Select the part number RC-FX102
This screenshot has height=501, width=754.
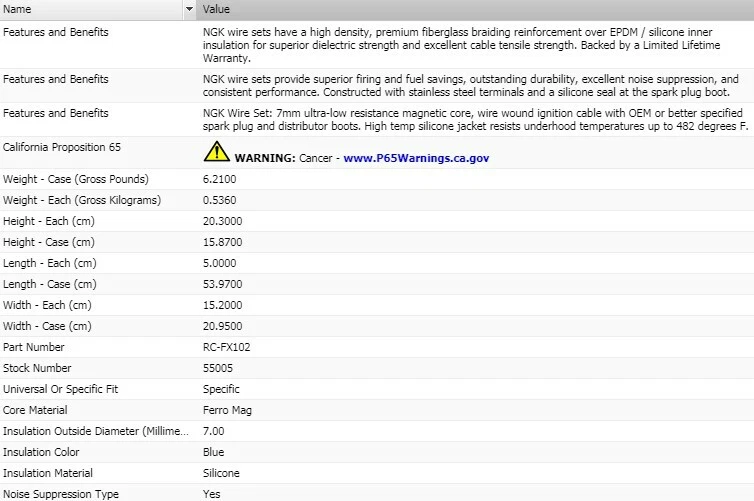point(226,347)
